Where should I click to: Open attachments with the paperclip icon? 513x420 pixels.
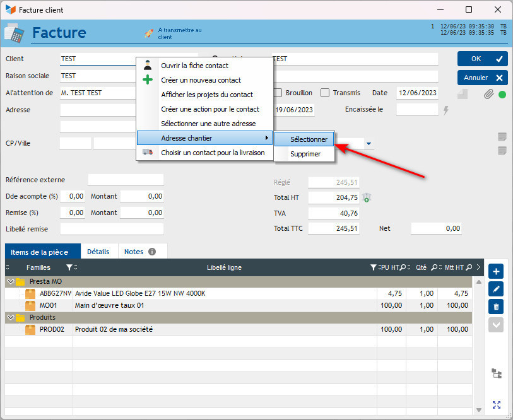(488, 94)
